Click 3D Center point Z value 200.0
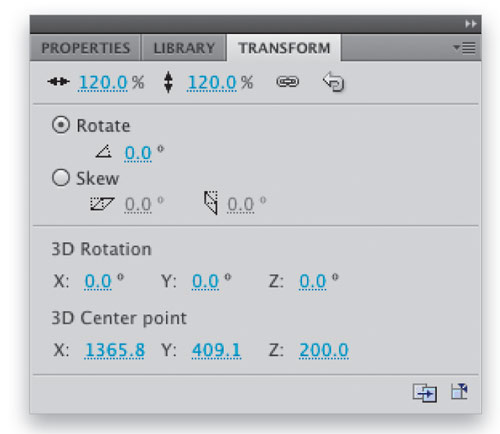The image size is (500, 434). [324, 350]
